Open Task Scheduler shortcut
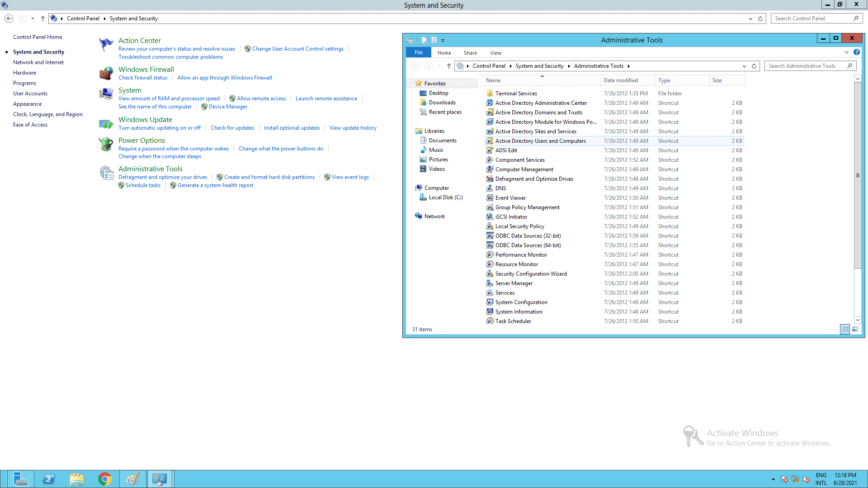The width and height of the screenshot is (868, 488). pos(513,320)
